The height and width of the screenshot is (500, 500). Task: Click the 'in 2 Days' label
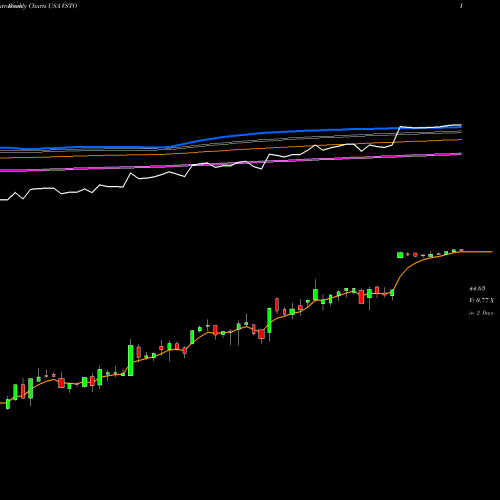pos(481,313)
